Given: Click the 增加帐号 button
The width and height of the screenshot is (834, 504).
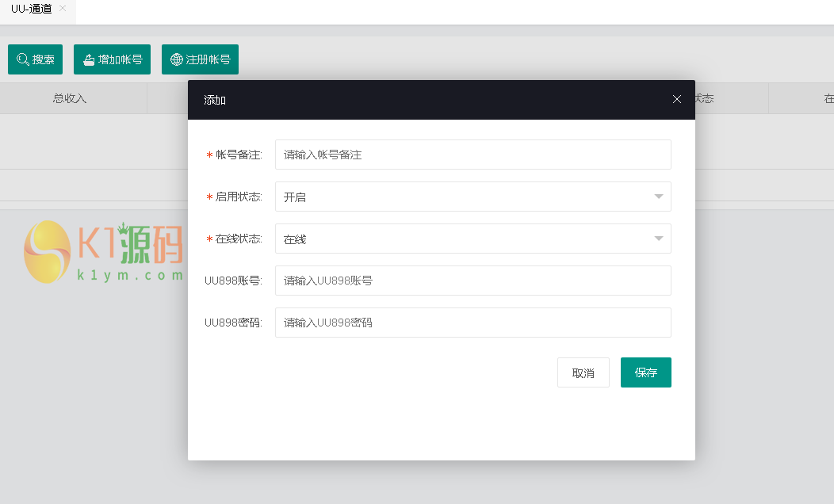Looking at the screenshot, I should point(113,59).
